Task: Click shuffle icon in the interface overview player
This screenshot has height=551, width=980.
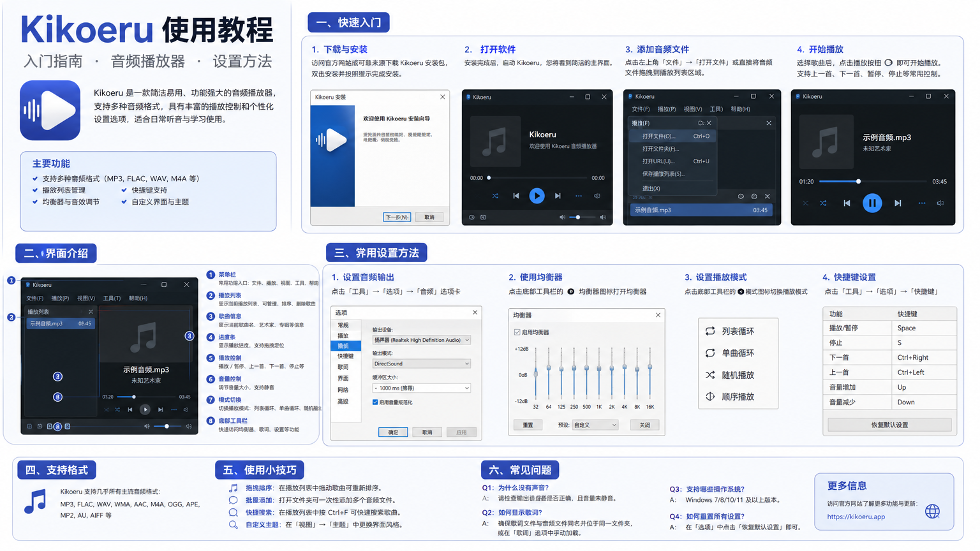Action: [x=117, y=409]
